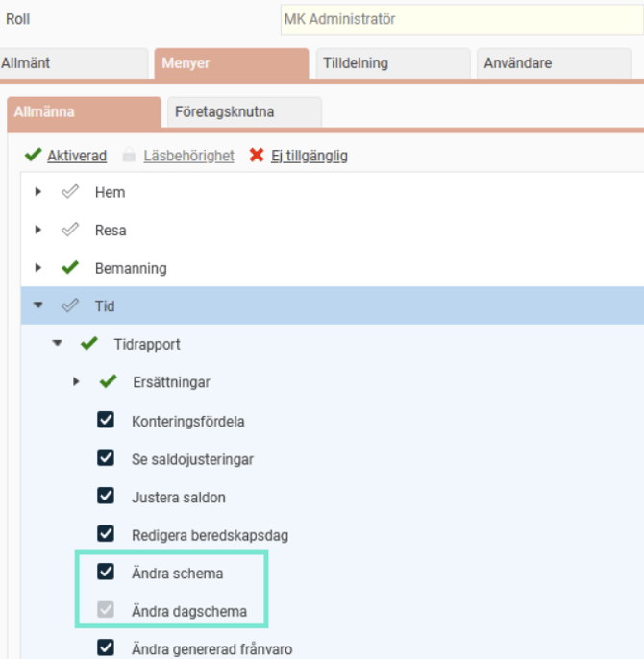644x659 pixels.
Task: Click the Roll input field showing MK Administratör
Action: [461, 19]
